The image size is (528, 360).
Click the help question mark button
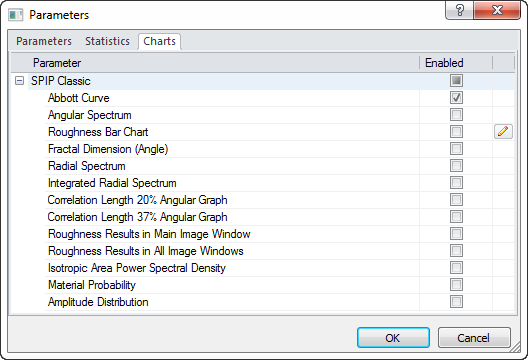(459, 10)
